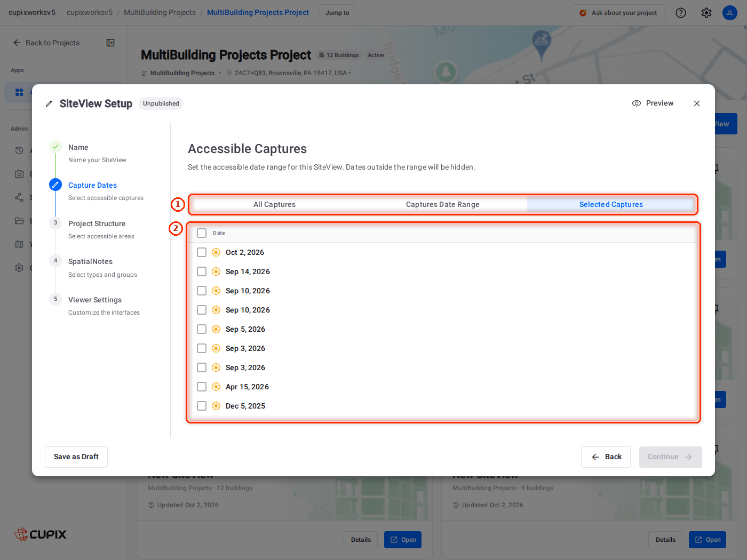Screen dimensions: 747x560
Task: Click the Save as Draft button
Action: coord(76,457)
